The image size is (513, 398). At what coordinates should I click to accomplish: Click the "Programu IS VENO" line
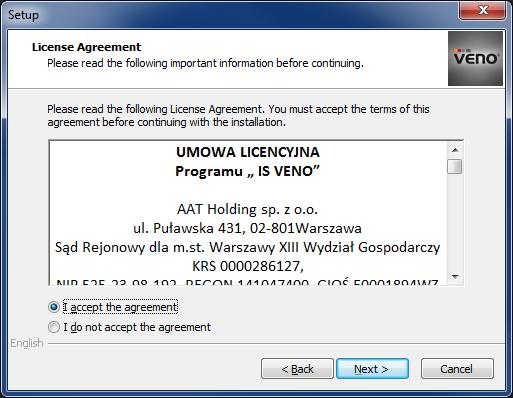248,171
